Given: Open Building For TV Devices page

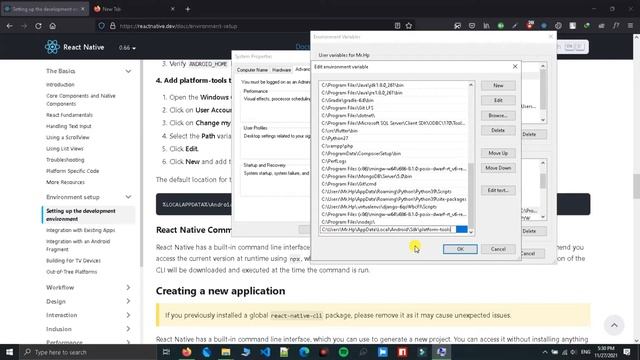Looking at the screenshot, I should 73,260.
